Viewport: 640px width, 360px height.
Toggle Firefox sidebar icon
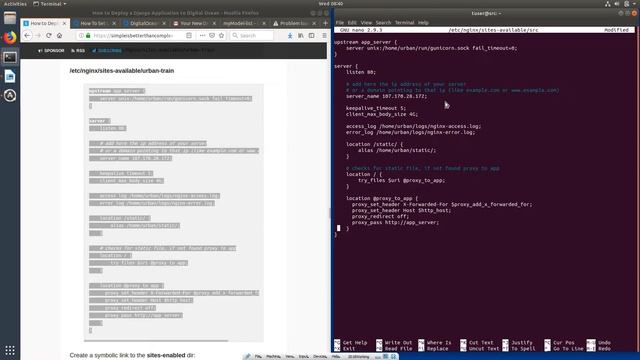point(311,36)
